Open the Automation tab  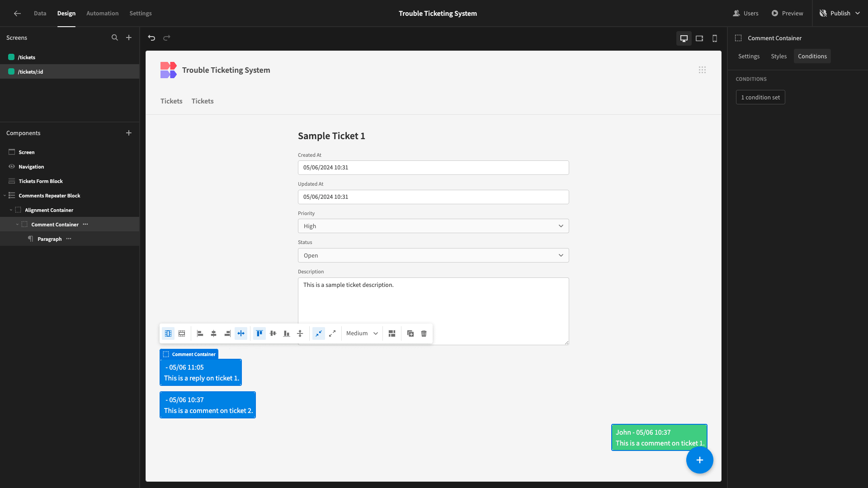click(x=102, y=14)
